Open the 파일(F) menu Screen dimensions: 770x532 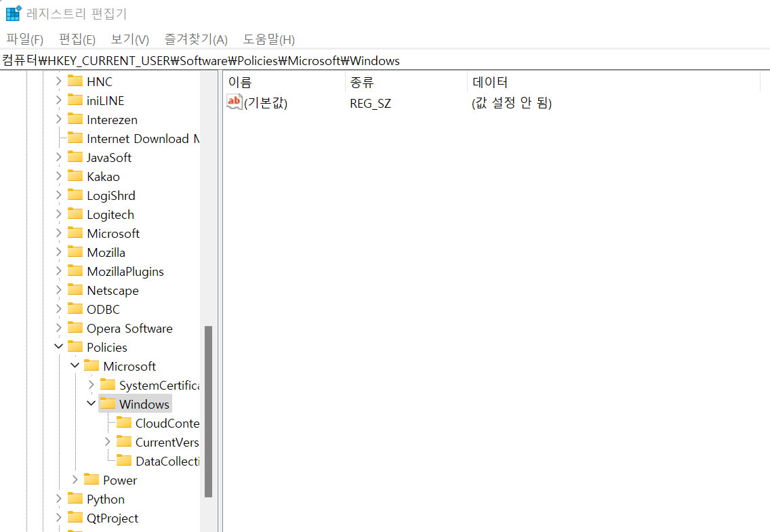(24, 39)
